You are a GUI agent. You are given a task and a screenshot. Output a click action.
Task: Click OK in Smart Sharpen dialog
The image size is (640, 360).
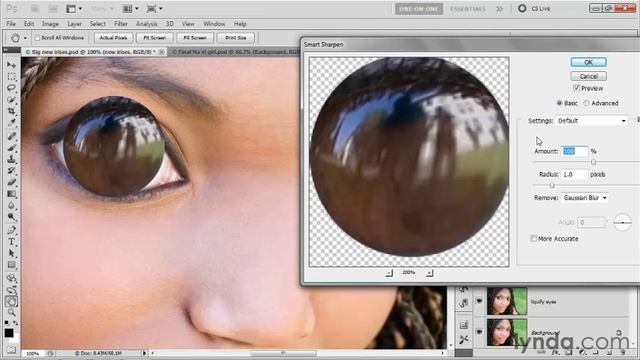(x=589, y=62)
